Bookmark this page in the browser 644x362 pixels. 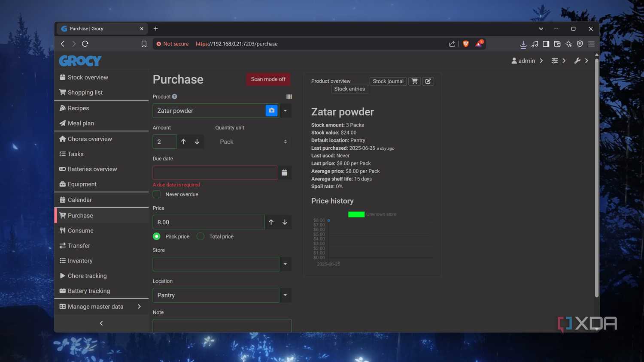144,44
